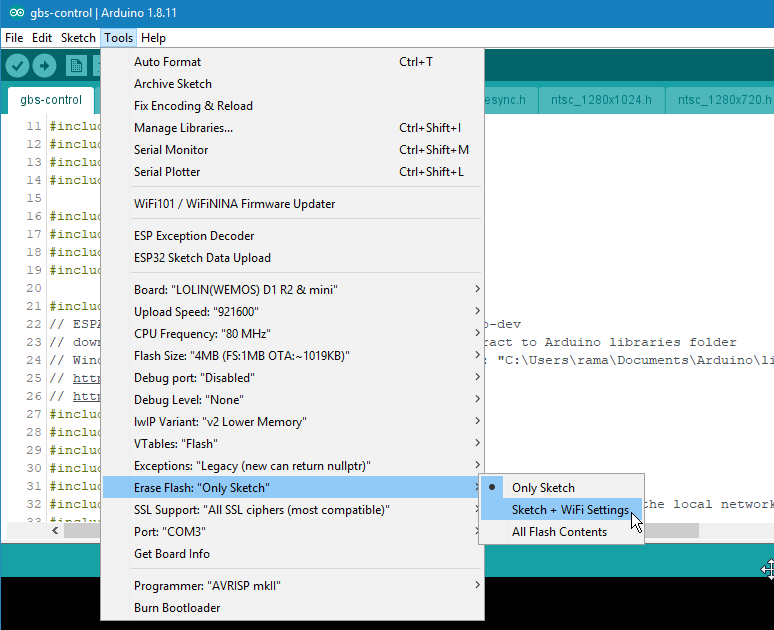The height and width of the screenshot is (630, 774).
Task: Open Manage Libraries from menu
Action: (x=292, y=127)
